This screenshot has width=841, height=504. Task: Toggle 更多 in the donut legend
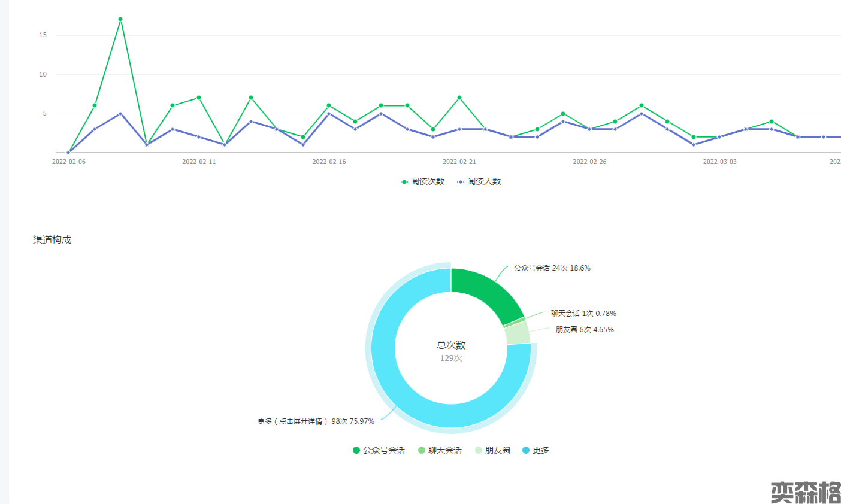coord(536,450)
